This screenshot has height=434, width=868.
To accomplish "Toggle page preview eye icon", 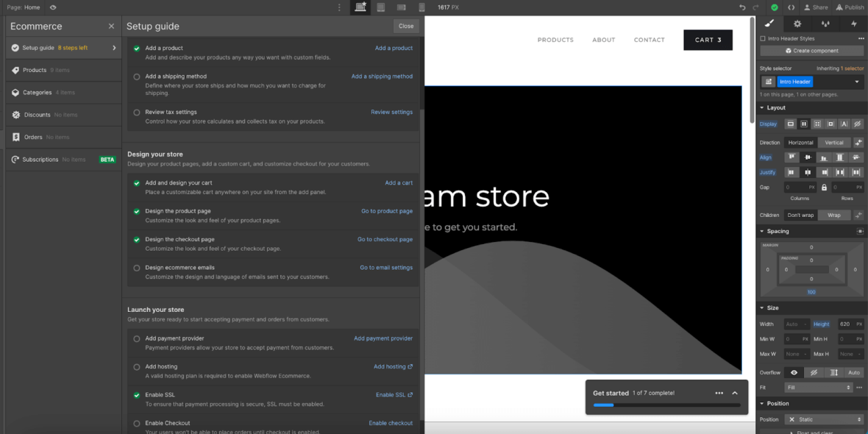I will (x=53, y=7).
